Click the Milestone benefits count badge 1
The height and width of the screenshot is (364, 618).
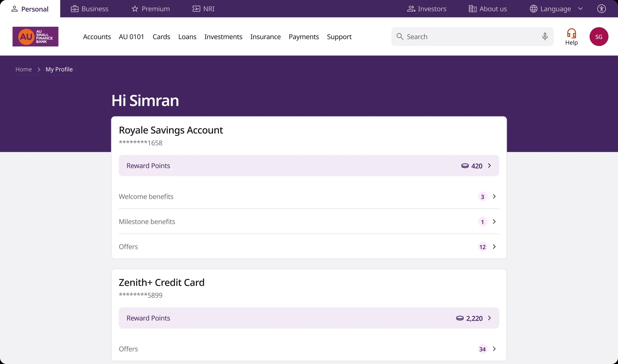pos(483,222)
